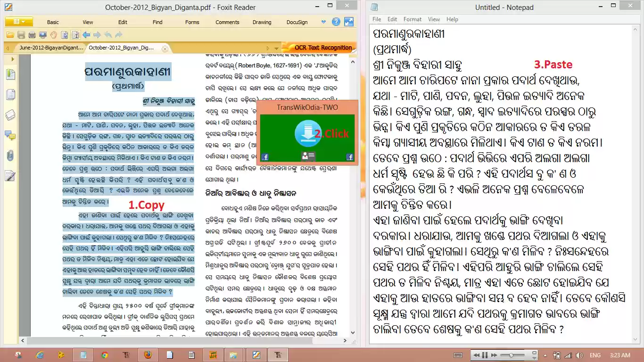644x362 pixels.
Task: Toggle Foxit full-screen expand icon
Action: [349, 22]
